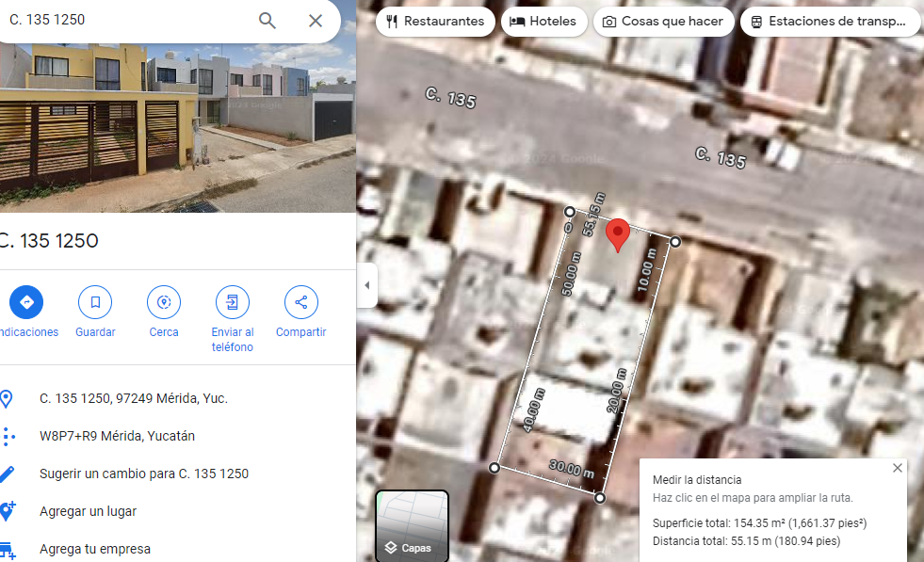Click the search magnifier icon

(267, 21)
